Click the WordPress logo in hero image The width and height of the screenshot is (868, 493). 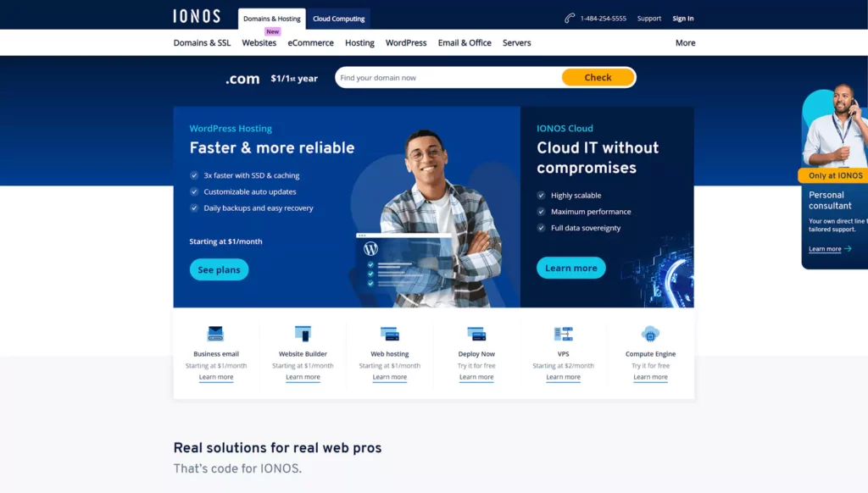click(x=371, y=249)
